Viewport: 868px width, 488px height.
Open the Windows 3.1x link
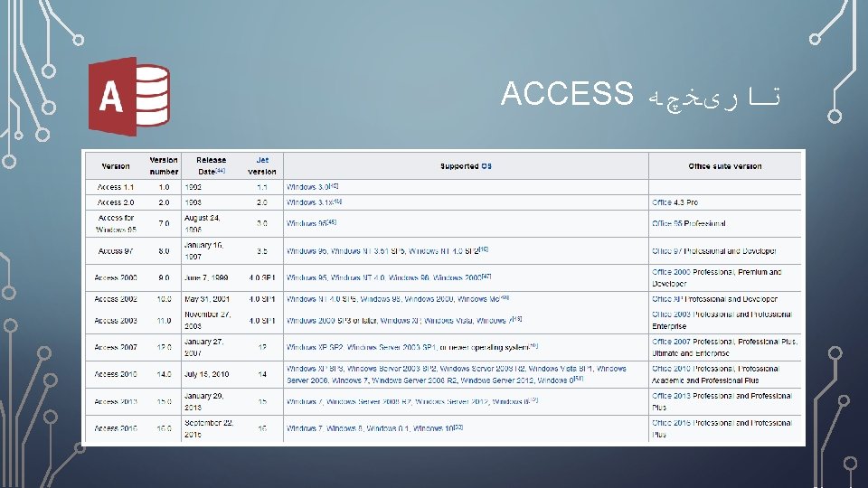pyautogui.click(x=309, y=202)
